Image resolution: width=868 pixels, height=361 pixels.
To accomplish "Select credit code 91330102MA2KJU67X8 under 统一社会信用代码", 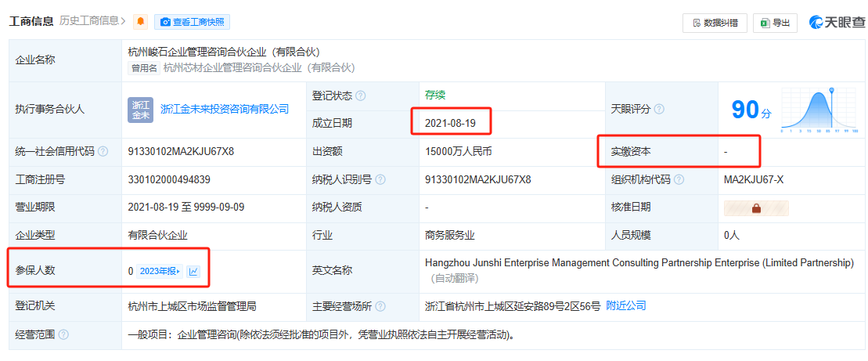I will coord(181,151).
